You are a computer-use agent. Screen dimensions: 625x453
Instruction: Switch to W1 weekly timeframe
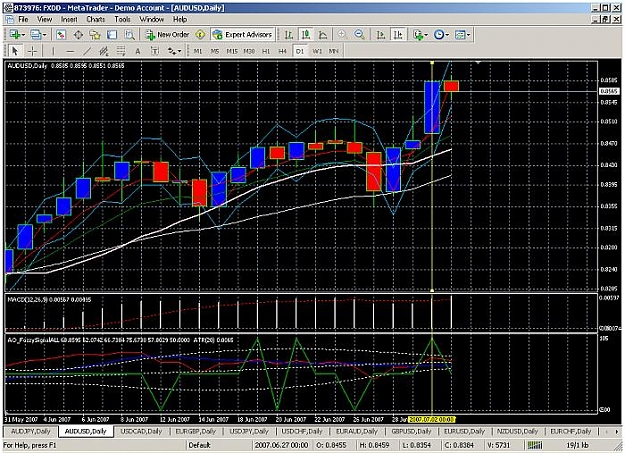pyautogui.click(x=317, y=51)
